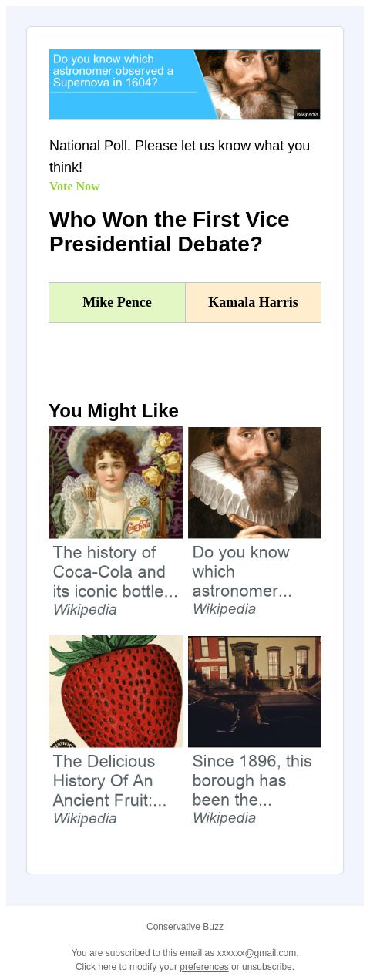Open the borough street scene thumbnail
Viewport: 370px width, 980px height.
click(x=254, y=692)
